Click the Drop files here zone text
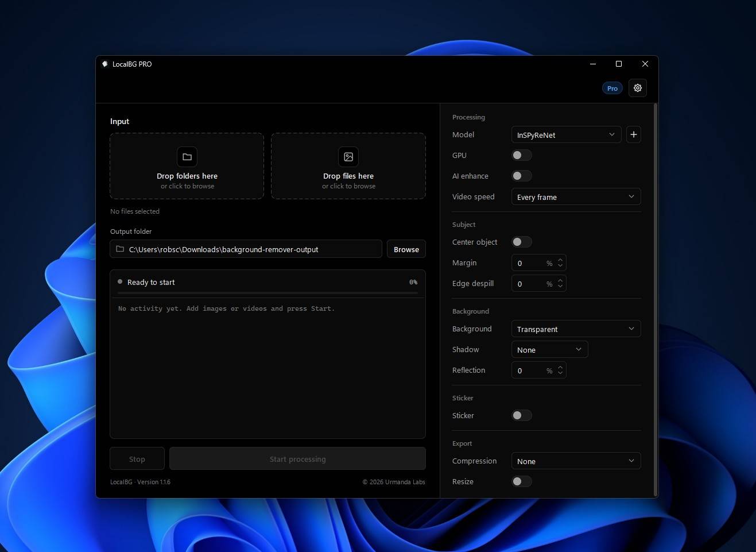Screen dimensions: 756x552 click(348, 176)
